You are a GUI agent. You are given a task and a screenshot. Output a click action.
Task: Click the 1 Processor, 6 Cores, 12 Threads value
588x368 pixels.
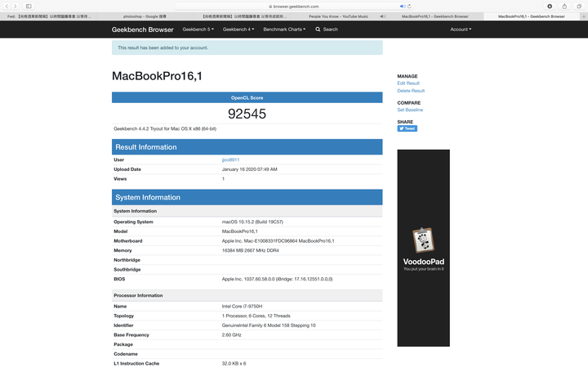pyautogui.click(x=256, y=316)
